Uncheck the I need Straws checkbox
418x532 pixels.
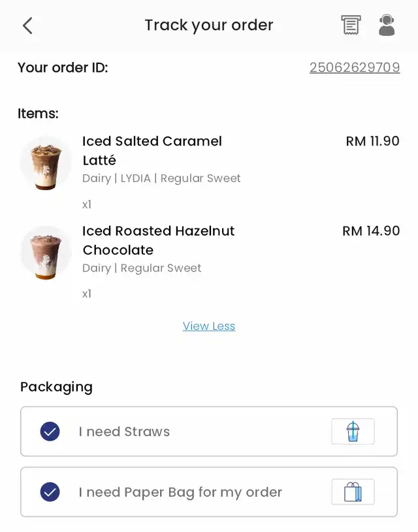50,431
